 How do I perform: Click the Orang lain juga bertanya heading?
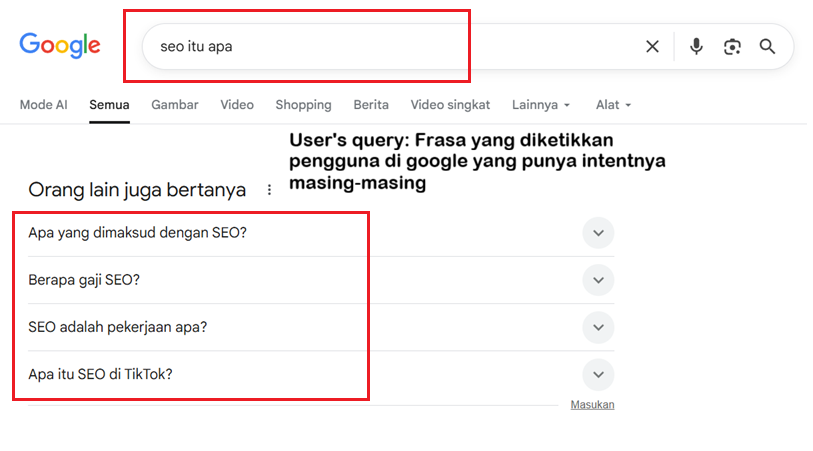click(137, 190)
